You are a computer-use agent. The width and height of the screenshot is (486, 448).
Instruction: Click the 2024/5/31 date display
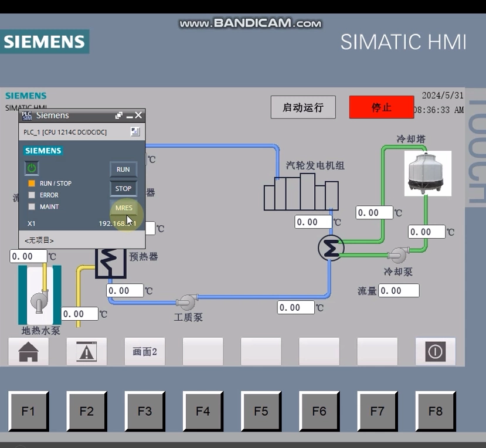point(442,96)
